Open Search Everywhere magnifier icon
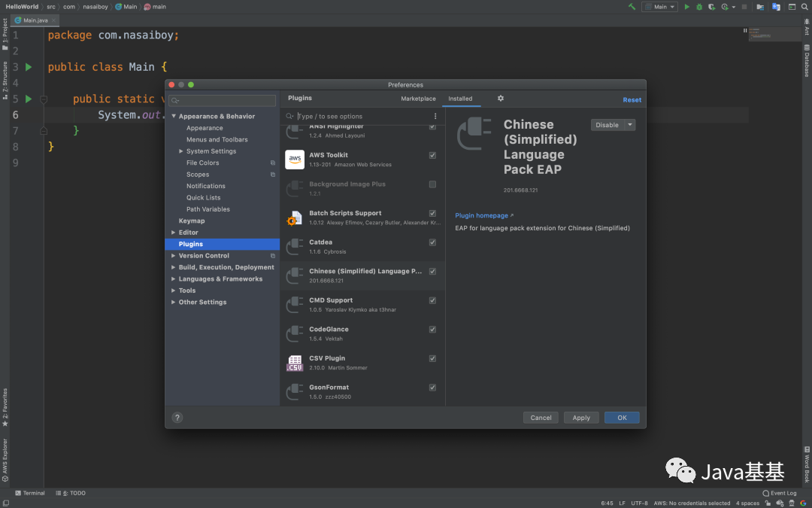The image size is (812, 508). [x=805, y=7]
